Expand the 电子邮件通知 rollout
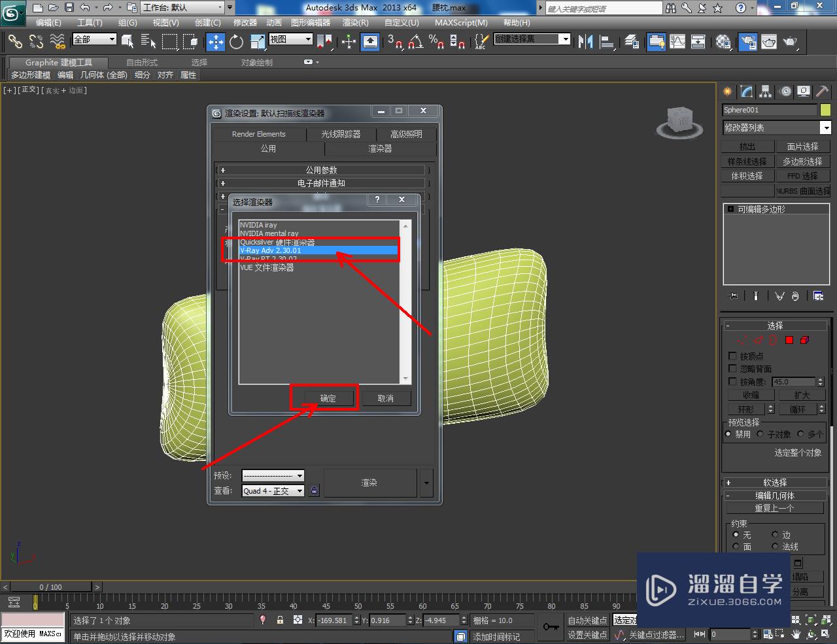This screenshot has height=644, width=837. (x=321, y=184)
